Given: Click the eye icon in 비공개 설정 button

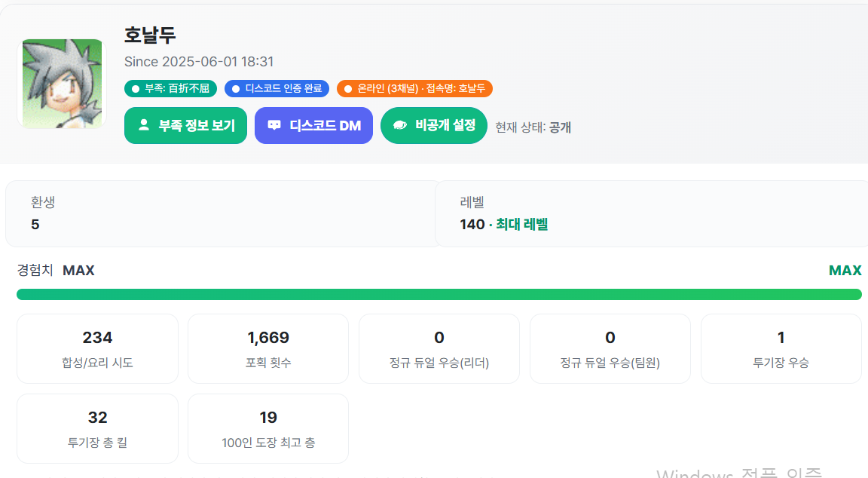Looking at the screenshot, I should [x=400, y=126].
